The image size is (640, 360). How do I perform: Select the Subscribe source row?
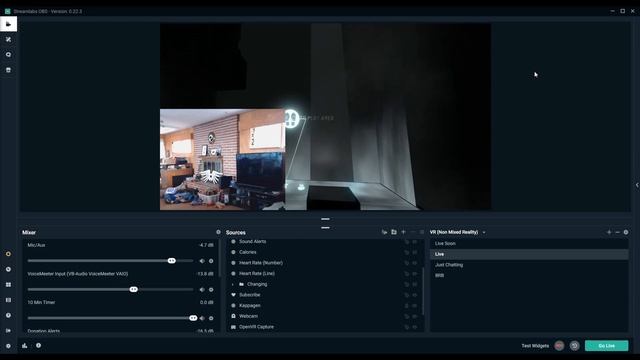(x=324, y=295)
